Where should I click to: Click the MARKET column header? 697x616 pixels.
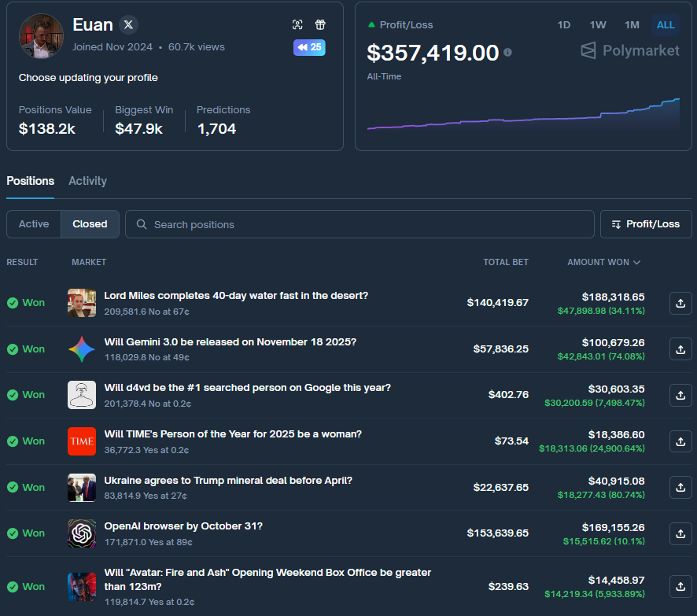[x=89, y=262]
